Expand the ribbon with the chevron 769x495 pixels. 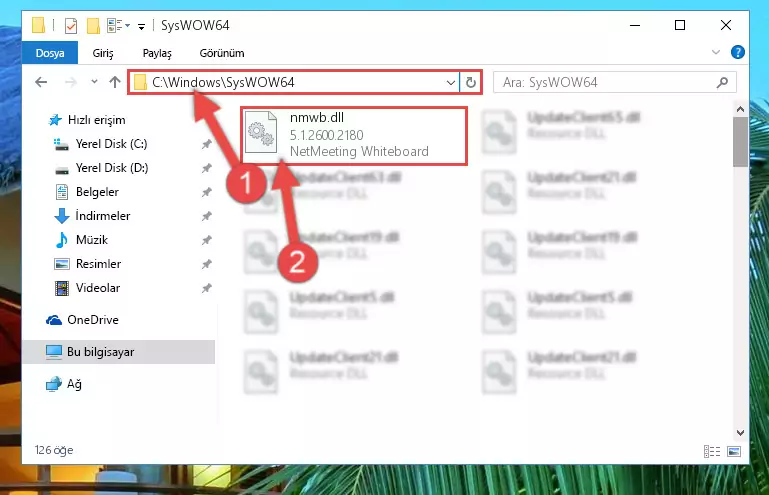[x=716, y=52]
